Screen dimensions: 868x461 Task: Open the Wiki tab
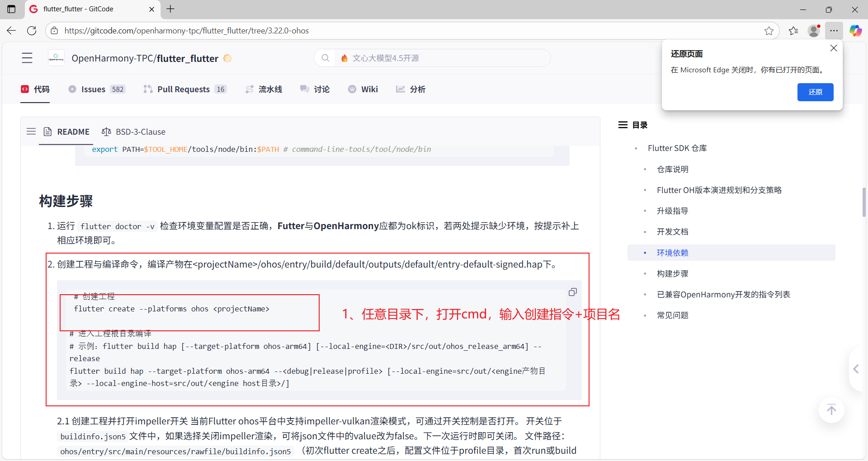363,89
